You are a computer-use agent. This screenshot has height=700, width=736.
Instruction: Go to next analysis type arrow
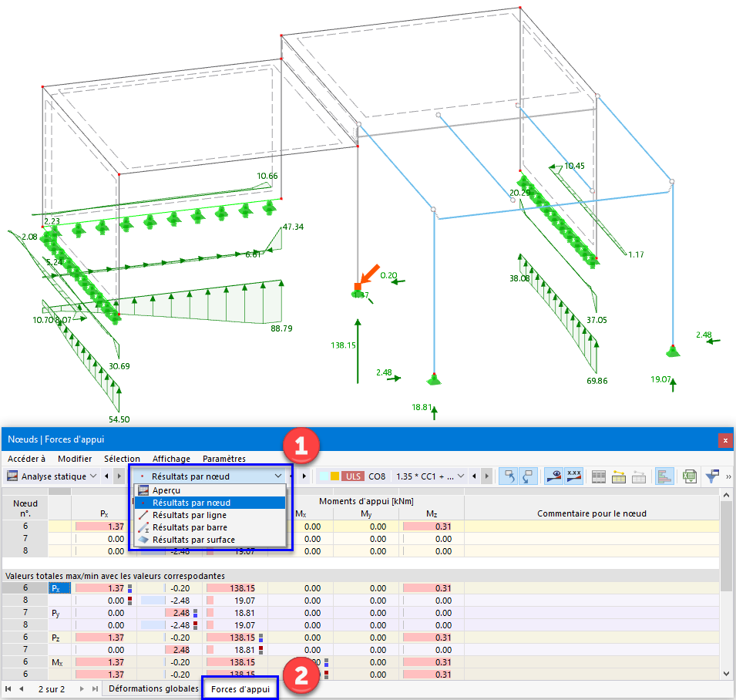119,476
